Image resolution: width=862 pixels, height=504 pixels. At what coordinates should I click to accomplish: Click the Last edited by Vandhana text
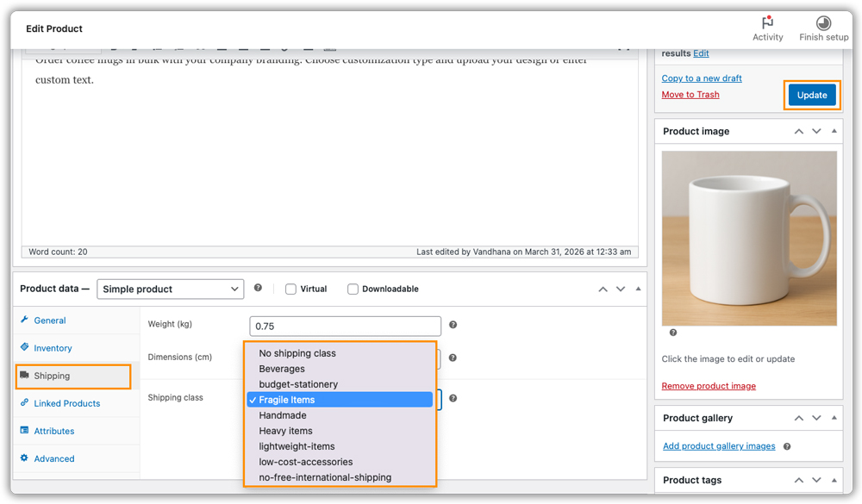pos(523,252)
